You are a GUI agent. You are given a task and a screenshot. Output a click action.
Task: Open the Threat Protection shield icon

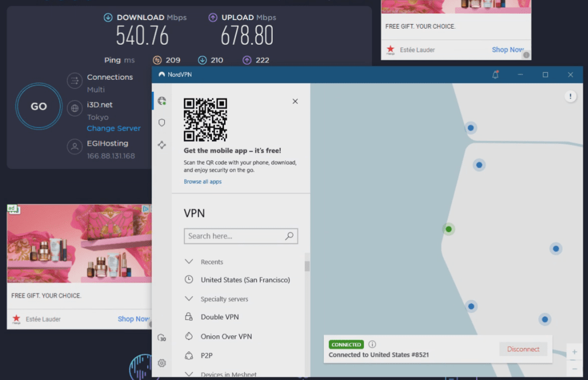(161, 122)
